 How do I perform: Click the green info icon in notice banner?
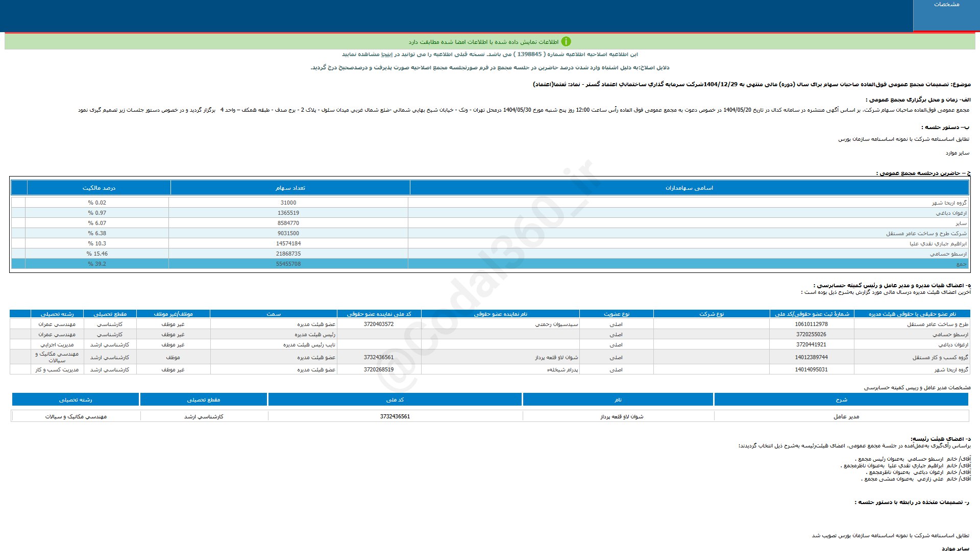coord(566,41)
